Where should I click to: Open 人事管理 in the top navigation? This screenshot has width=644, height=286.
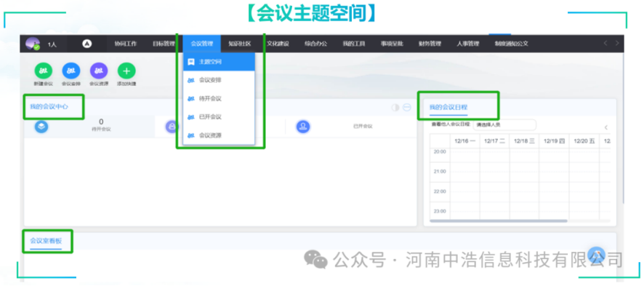tap(468, 44)
